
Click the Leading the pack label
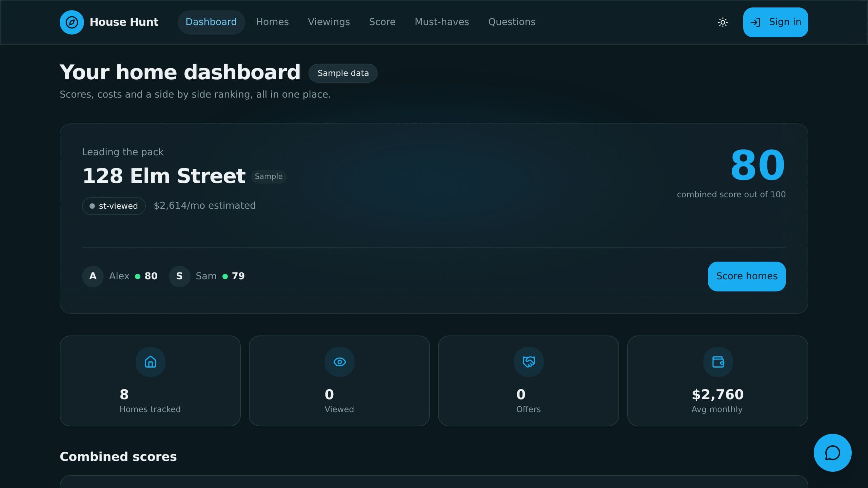(123, 152)
